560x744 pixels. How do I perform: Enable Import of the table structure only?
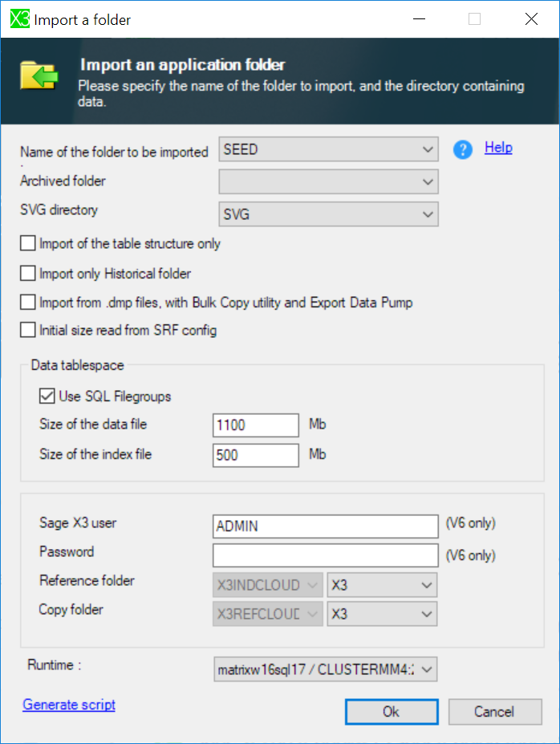(27, 243)
